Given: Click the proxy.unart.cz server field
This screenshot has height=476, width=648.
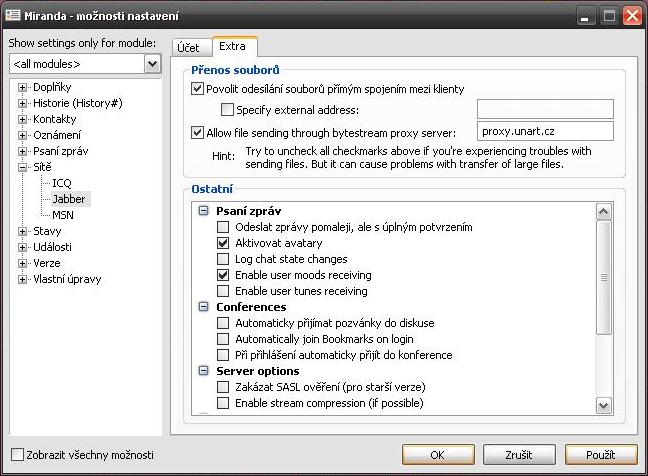Looking at the screenshot, I should pyautogui.click(x=544, y=132).
